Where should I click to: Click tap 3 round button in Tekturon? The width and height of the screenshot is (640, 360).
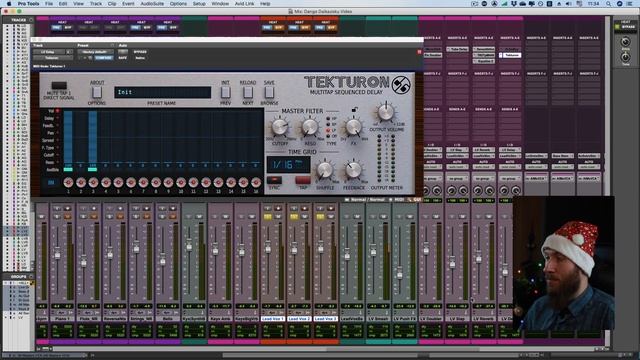click(93, 182)
